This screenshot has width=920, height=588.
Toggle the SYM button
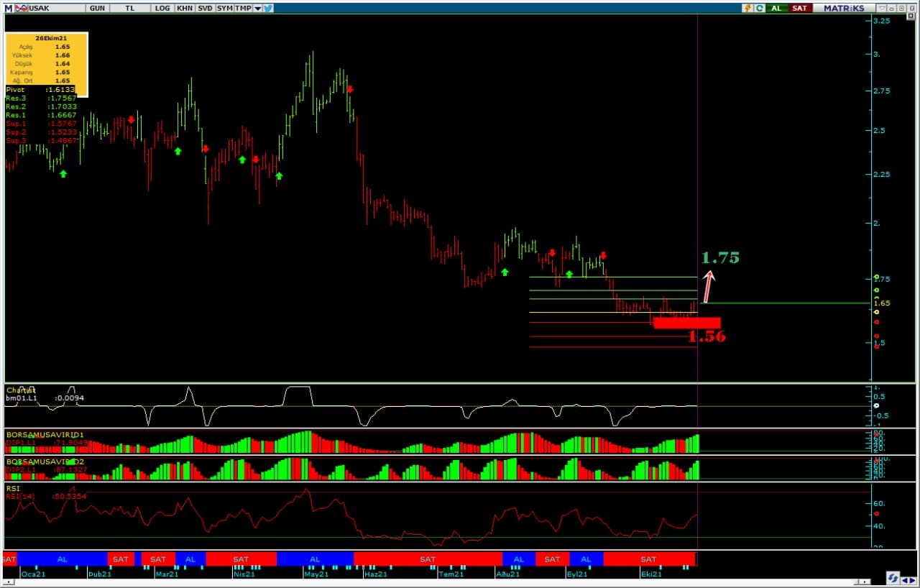click(225, 8)
